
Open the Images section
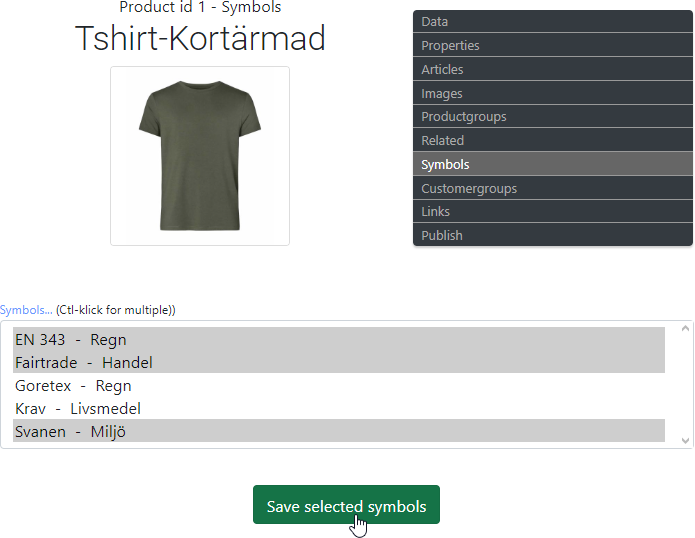click(x=552, y=94)
